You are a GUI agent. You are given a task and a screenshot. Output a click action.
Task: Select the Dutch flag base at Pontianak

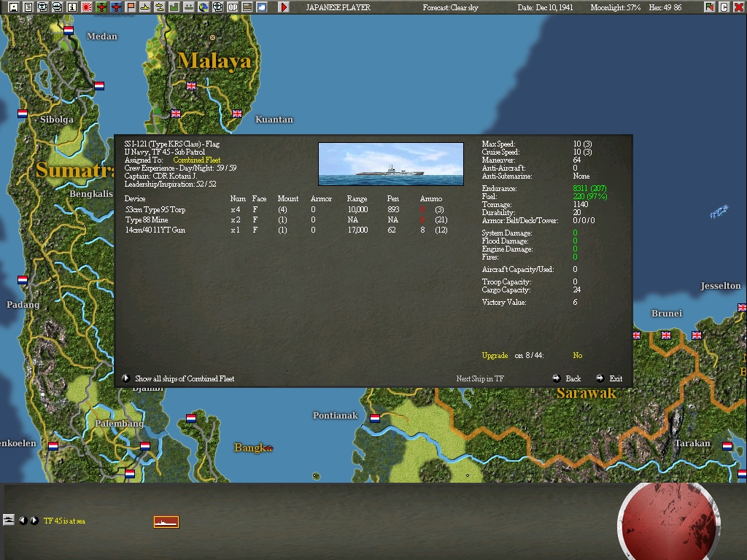point(375,418)
